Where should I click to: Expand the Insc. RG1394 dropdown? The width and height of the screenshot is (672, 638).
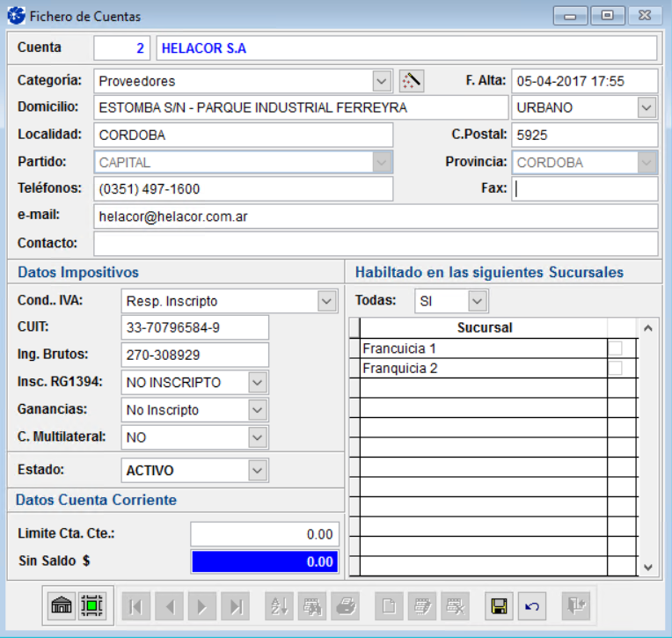258,383
